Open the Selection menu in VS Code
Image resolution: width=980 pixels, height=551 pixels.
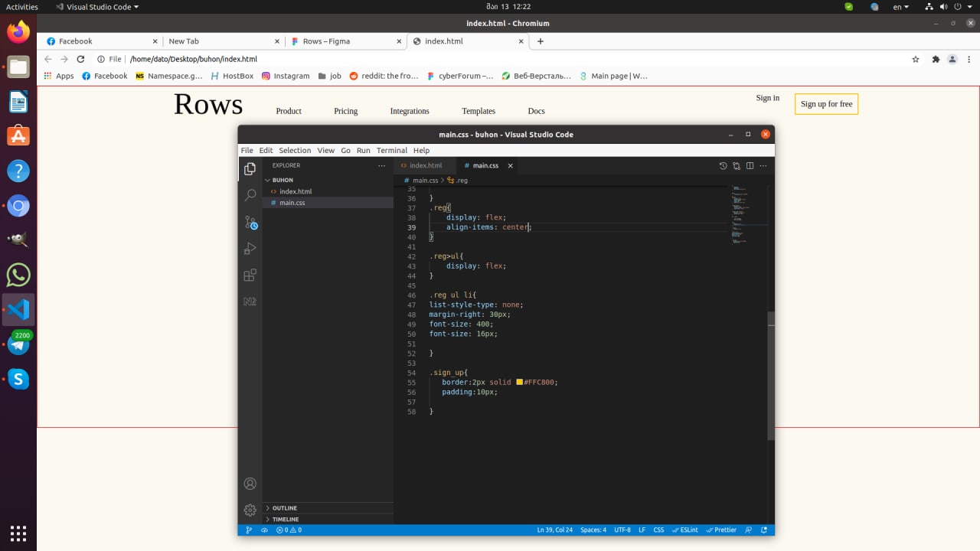point(295,150)
